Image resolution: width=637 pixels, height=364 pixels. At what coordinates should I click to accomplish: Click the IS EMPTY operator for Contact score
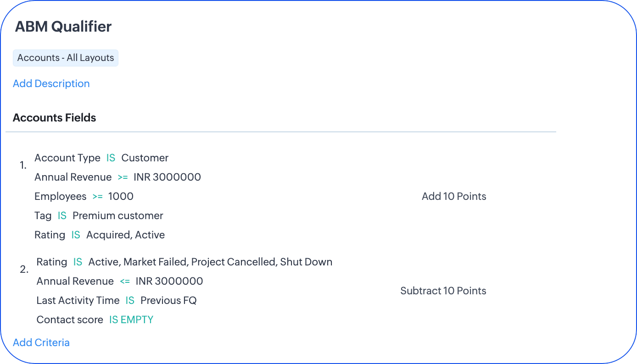(131, 320)
